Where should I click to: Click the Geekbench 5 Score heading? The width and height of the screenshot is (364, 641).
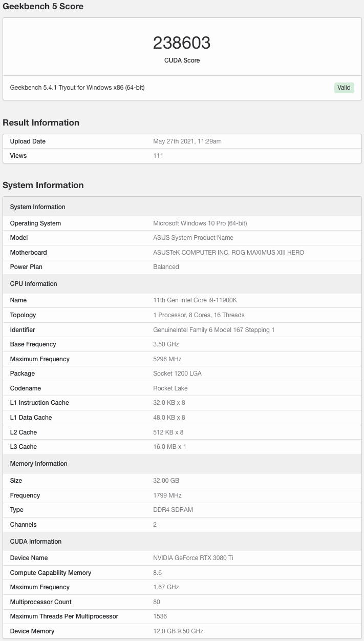[43, 7]
